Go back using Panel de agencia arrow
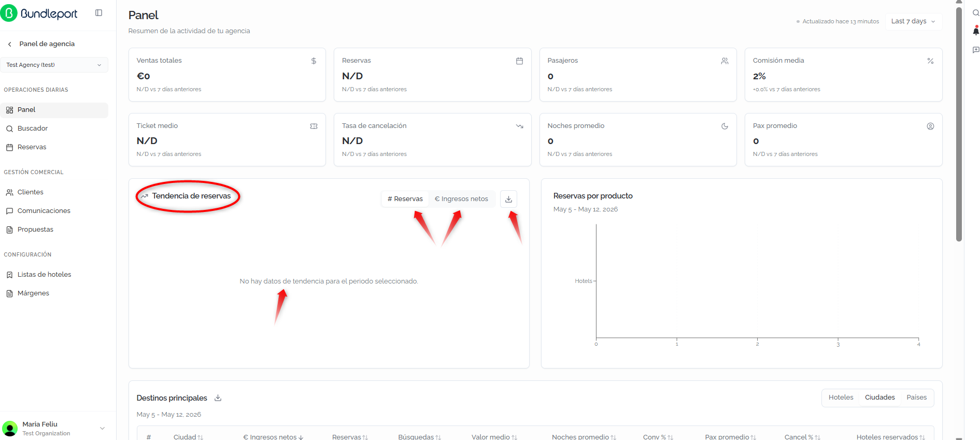 (x=10, y=44)
